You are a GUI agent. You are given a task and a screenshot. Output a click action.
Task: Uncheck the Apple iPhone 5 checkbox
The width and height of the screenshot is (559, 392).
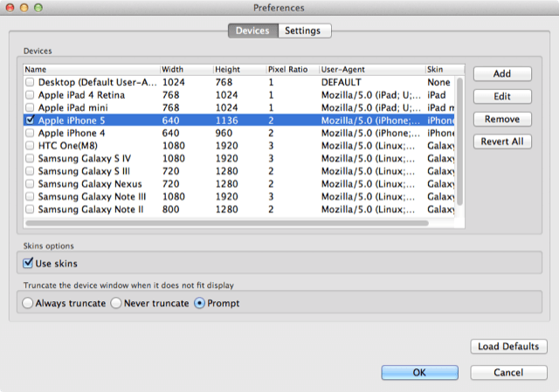click(31, 120)
